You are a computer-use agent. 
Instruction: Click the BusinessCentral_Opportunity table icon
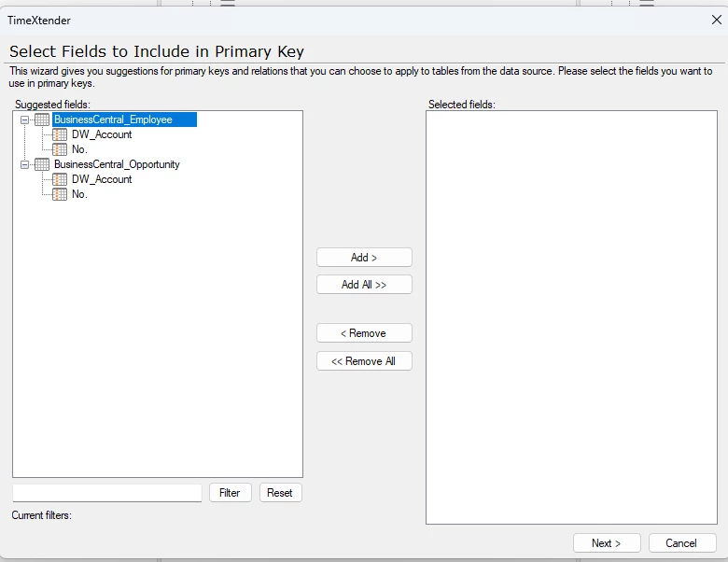pos(42,164)
